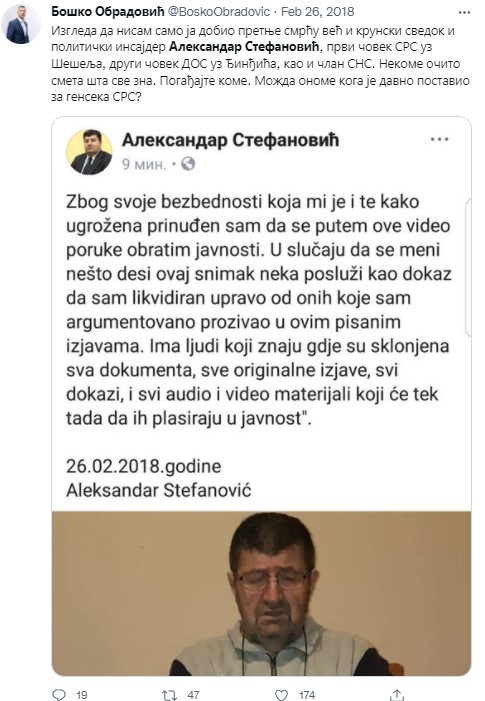485x701 pixels.
Task: Click the 19 replies count
Action: [81, 695]
